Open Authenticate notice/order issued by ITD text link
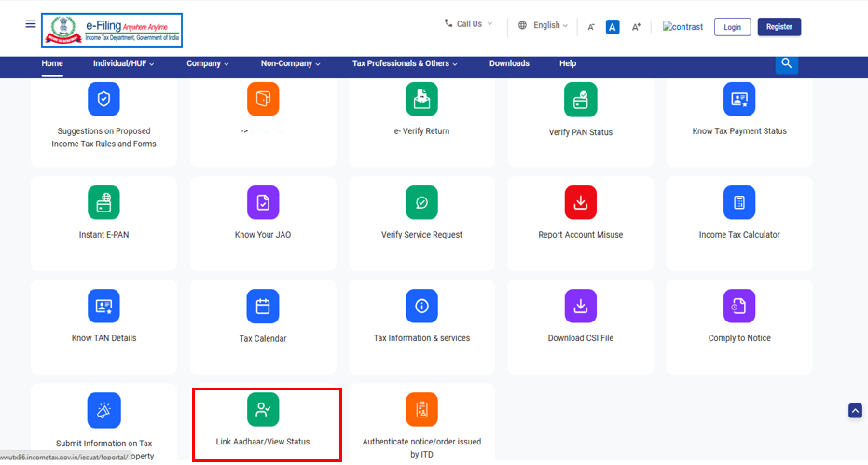 pos(421,448)
